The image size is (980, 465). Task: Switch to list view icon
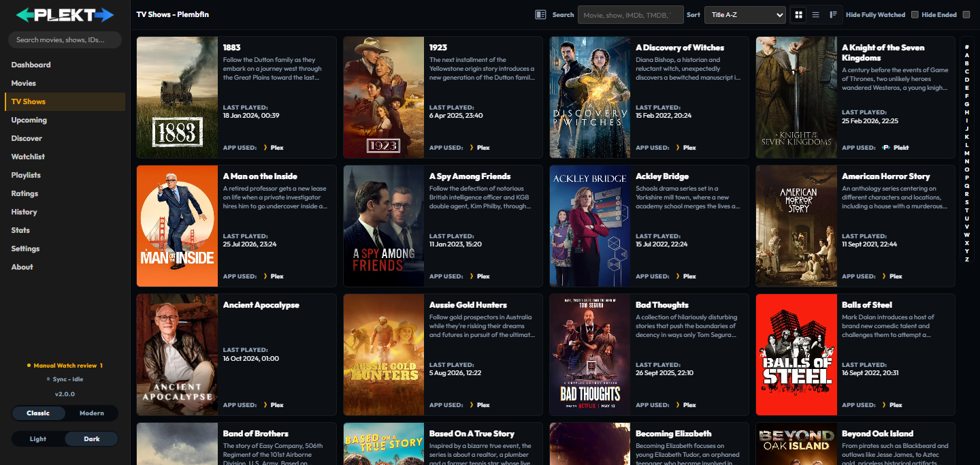[x=815, y=14]
